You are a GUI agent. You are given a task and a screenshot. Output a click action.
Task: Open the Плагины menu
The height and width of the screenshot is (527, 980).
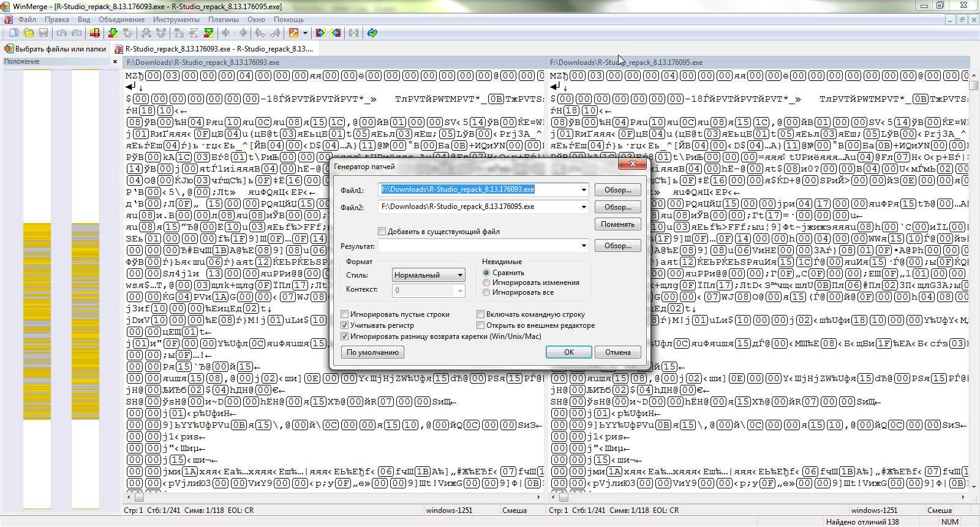click(223, 20)
